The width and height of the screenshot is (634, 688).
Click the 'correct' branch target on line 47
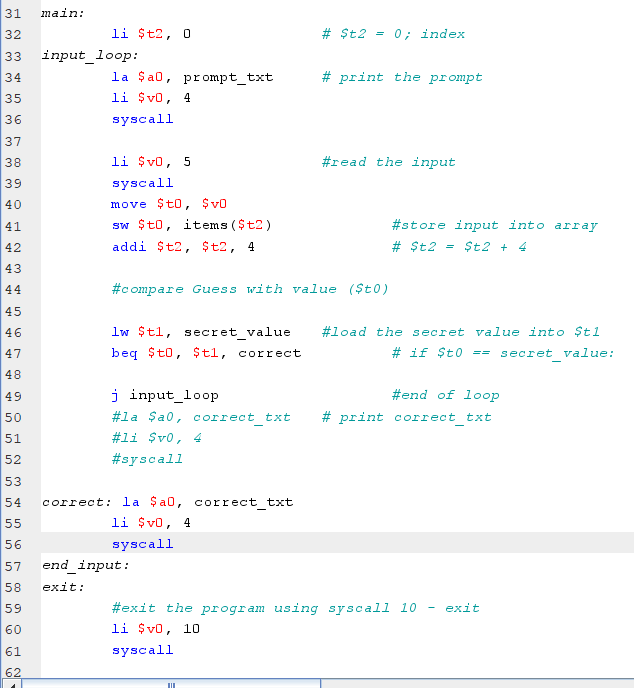pyautogui.click(x=270, y=353)
